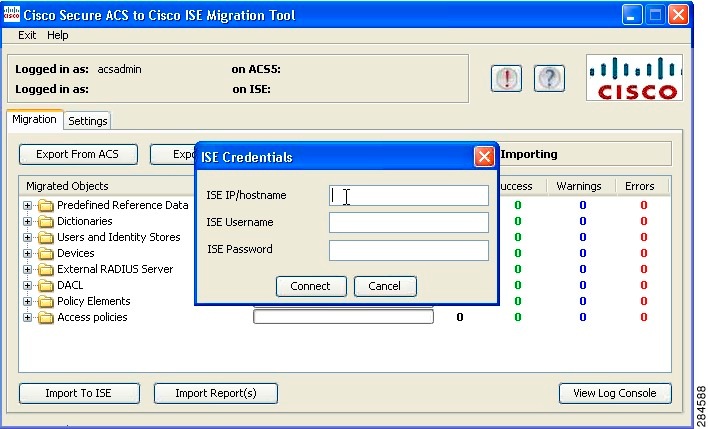Focus the ISE IP/hostname field
The image size is (708, 429).
[x=409, y=196]
